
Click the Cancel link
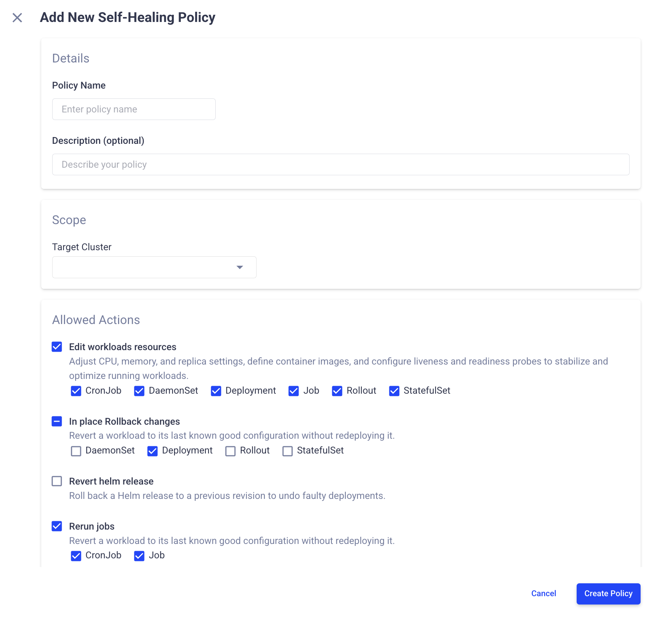point(543,594)
